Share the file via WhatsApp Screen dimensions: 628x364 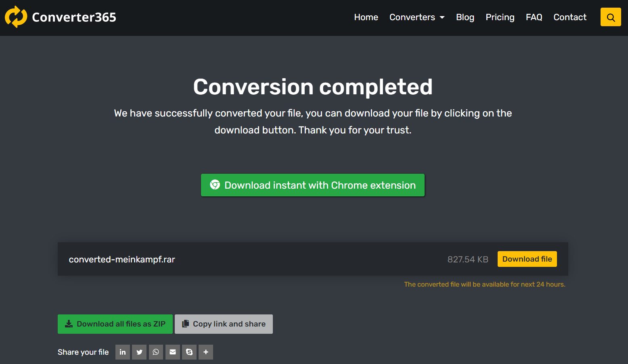[156, 352]
